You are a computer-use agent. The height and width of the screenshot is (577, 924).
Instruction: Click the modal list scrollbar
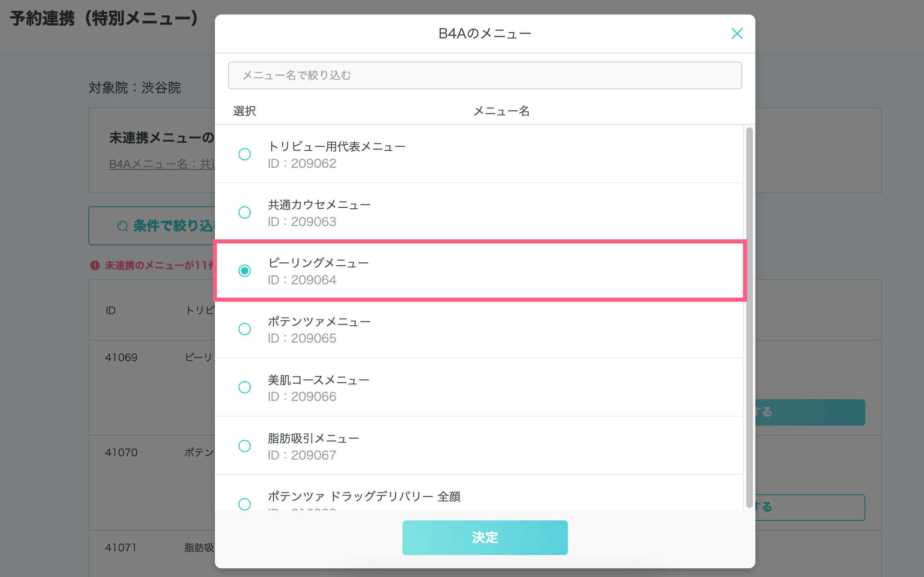pos(749,317)
